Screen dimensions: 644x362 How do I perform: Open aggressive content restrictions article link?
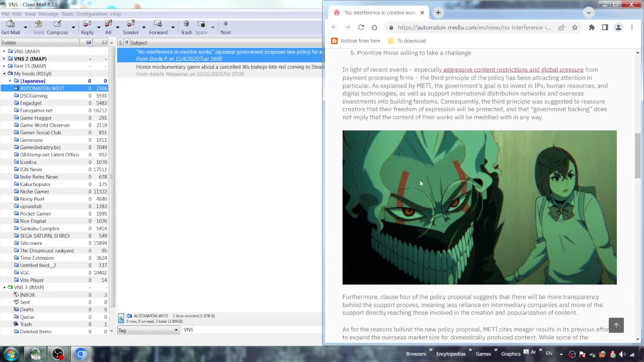pos(513,70)
